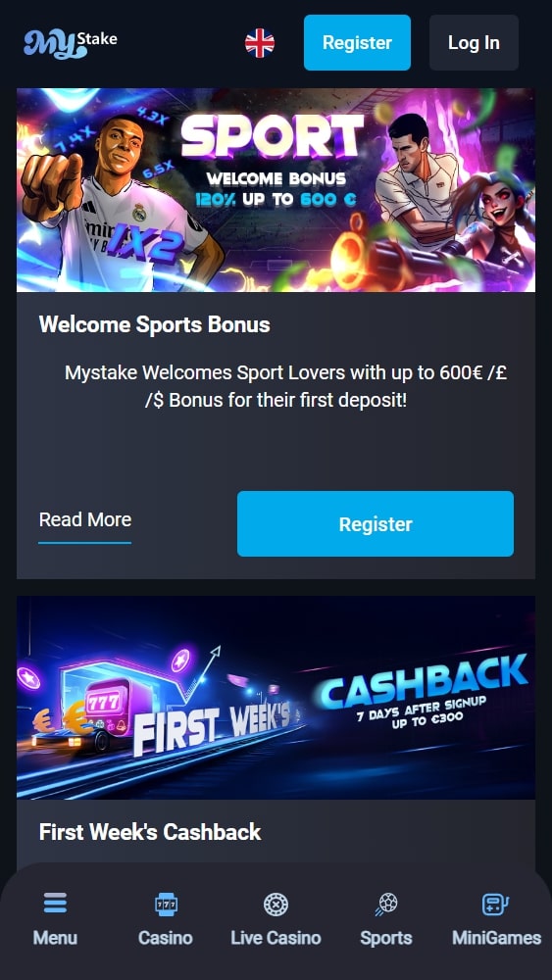Open language selector with UK flag
The image size is (552, 980).
(260, 43)
